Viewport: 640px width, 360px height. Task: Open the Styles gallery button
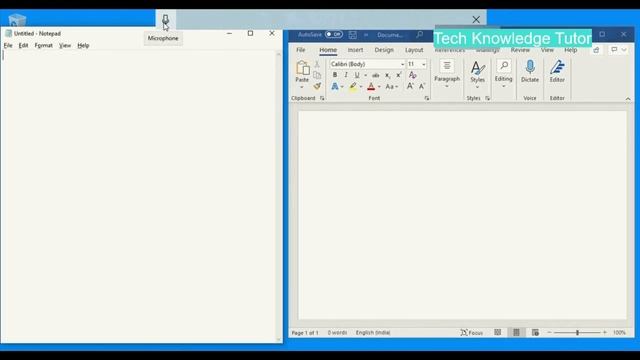pos(478,74)
